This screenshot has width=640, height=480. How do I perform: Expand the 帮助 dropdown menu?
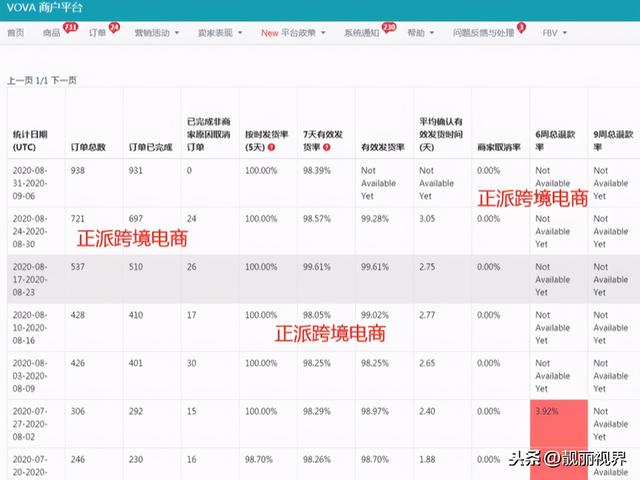[420, 33]
